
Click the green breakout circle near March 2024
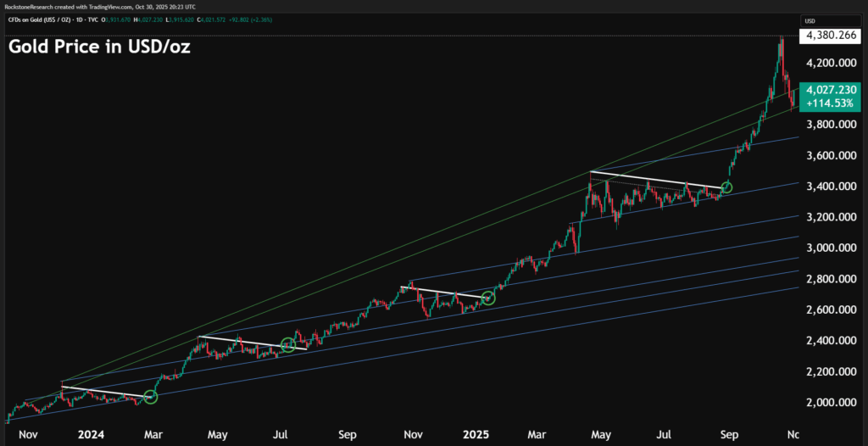point(150,397)
